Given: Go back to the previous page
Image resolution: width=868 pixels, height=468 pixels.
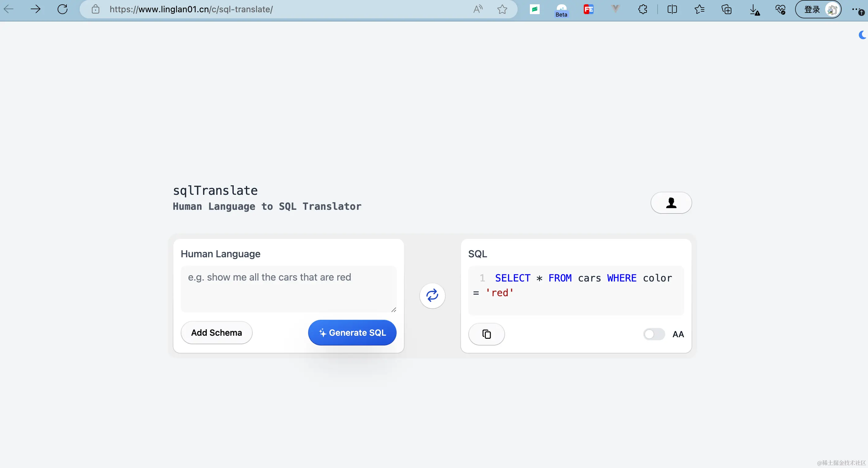Looking at the screenshot, I should [x=9, y=9].
